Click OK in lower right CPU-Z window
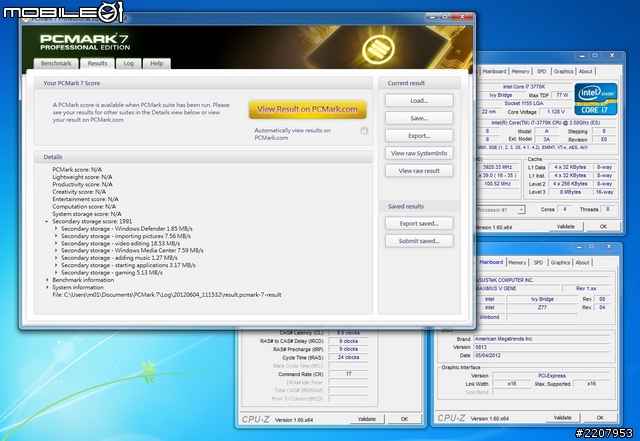This screenshot has height=441, width=640. click(600, 418)
